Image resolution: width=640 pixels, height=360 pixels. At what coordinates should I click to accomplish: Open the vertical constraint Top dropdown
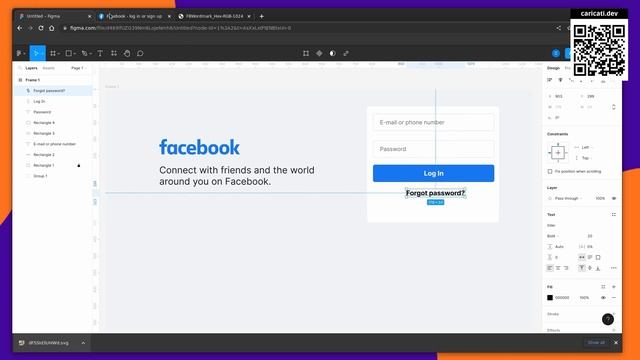pyautogui.click(x=584, y=158)
